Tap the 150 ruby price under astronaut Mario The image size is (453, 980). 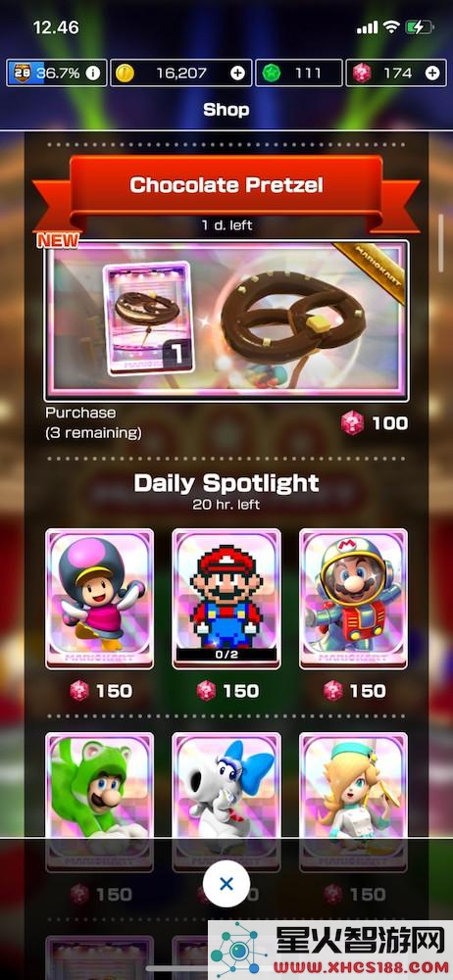pyautogui.click(x=354, y=691)
